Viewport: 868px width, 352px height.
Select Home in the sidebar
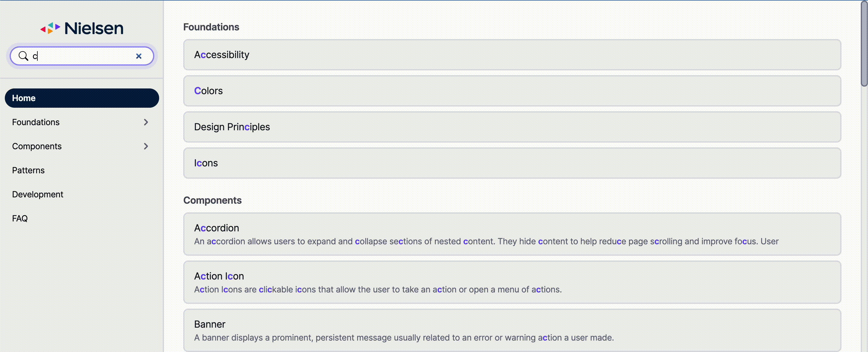click(x=82, y=98)
